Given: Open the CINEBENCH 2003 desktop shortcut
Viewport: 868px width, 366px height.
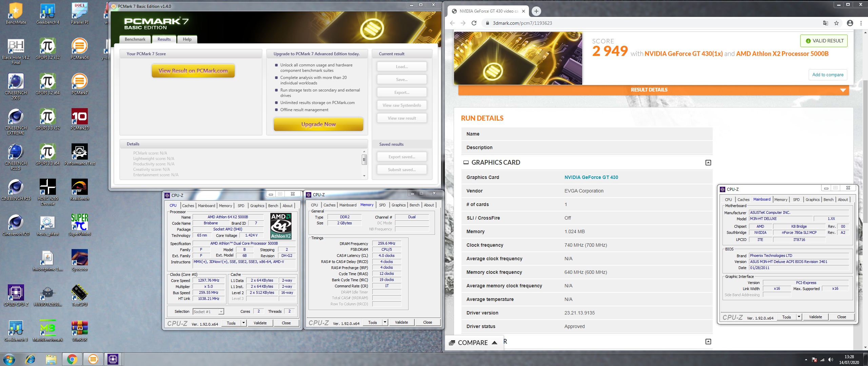Looking at the screenshot, I should (x=16, y=86).
